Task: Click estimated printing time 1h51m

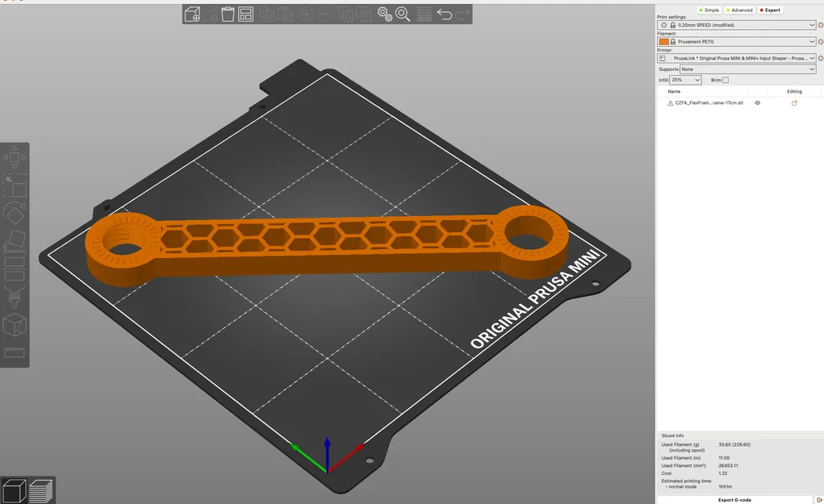Action: tap(726, 487)
